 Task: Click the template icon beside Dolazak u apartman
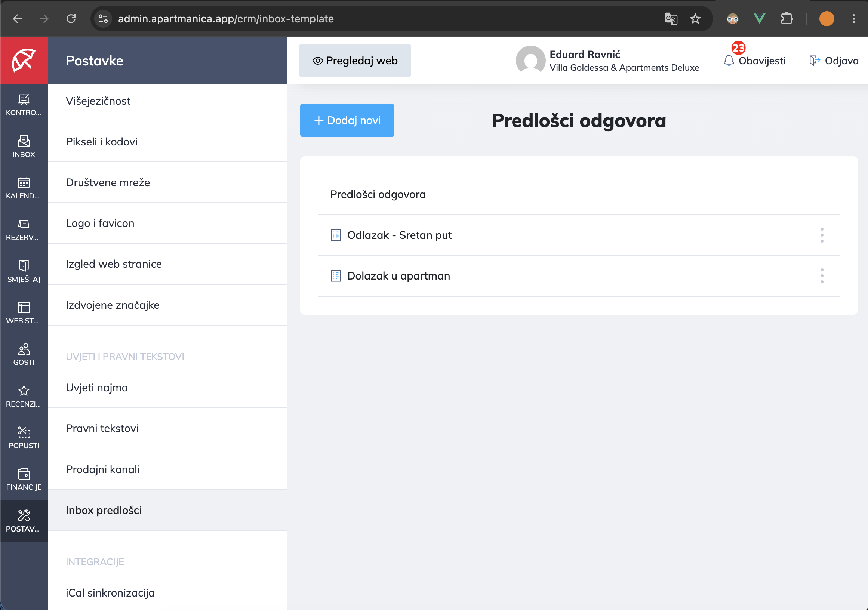[336, 276]
